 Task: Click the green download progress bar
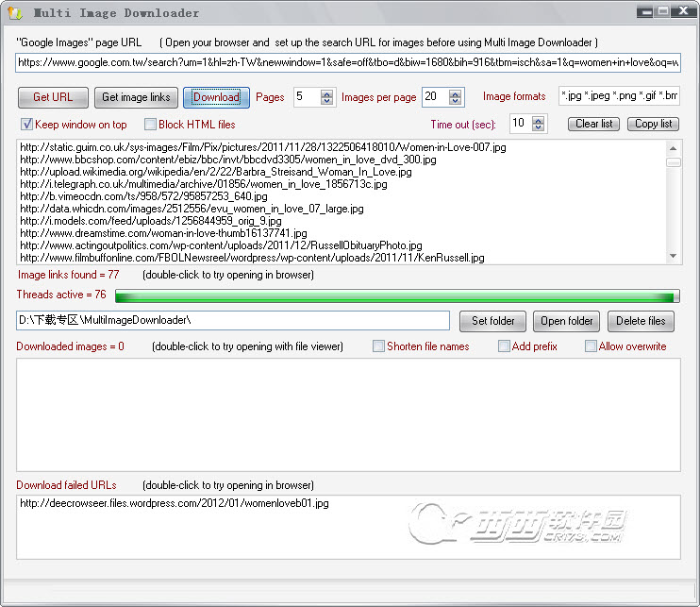[397, 295]
